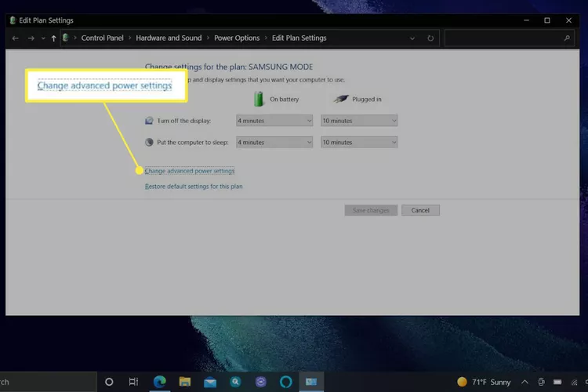Click the sleep moon icon
588x392 pixels.
[x=149, y=142]
